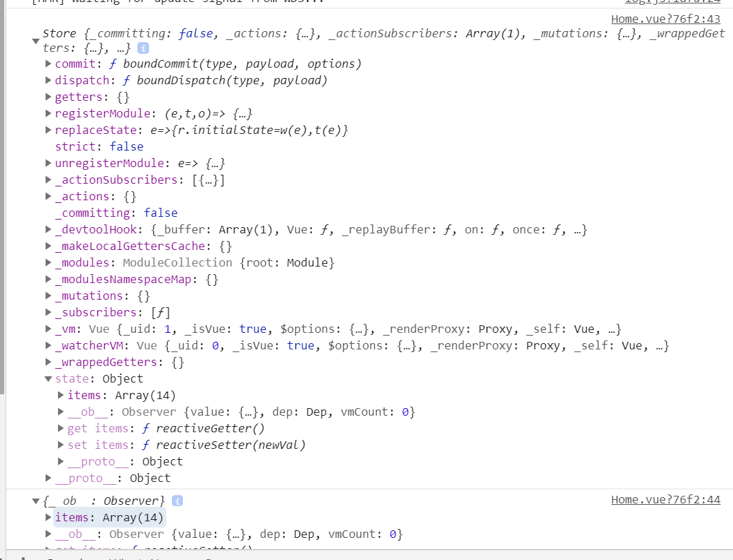Expand the _modules ModuleCollection
Image resolution: width=733 pixels, height=560 pixels.
(48, 262)
